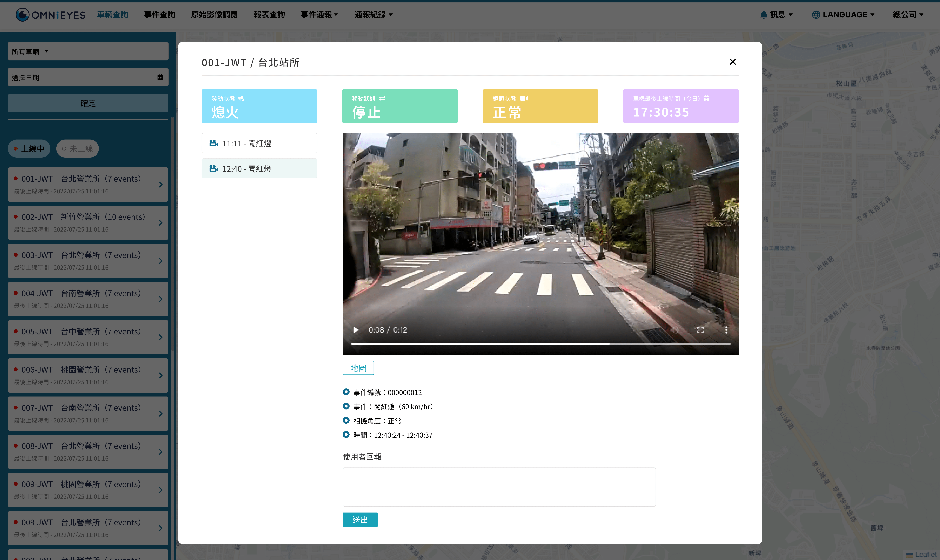Click camera icon of 11:11 event
This screenshot has width=940, height=560.
click(214, 143)
